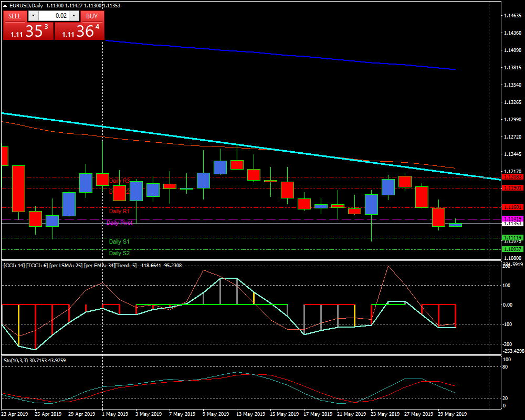Click the 0.02 volume input field
This screenshot has width=525, height=420.
pyautogui.click(x=54, y=16)
